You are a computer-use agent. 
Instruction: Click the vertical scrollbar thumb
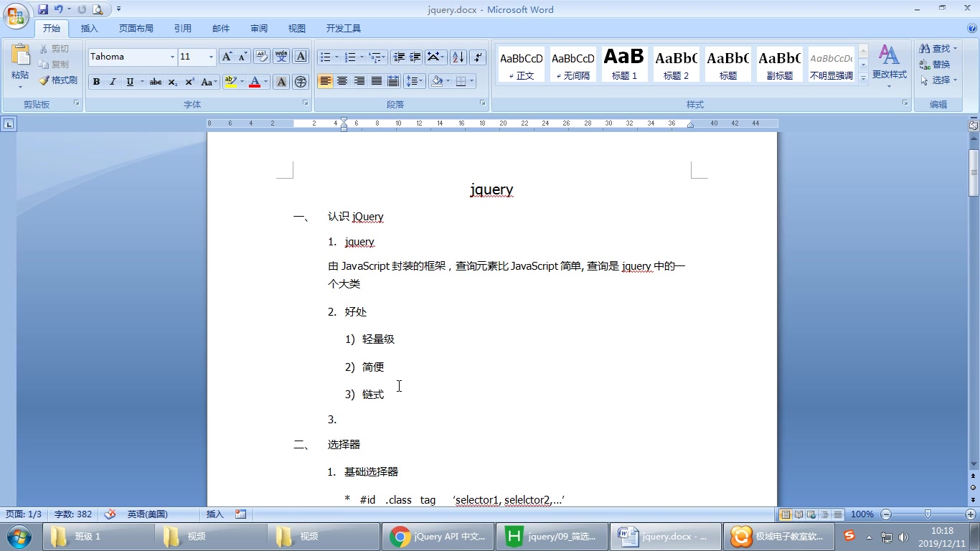pyautogui.click(x=974, y=173)
